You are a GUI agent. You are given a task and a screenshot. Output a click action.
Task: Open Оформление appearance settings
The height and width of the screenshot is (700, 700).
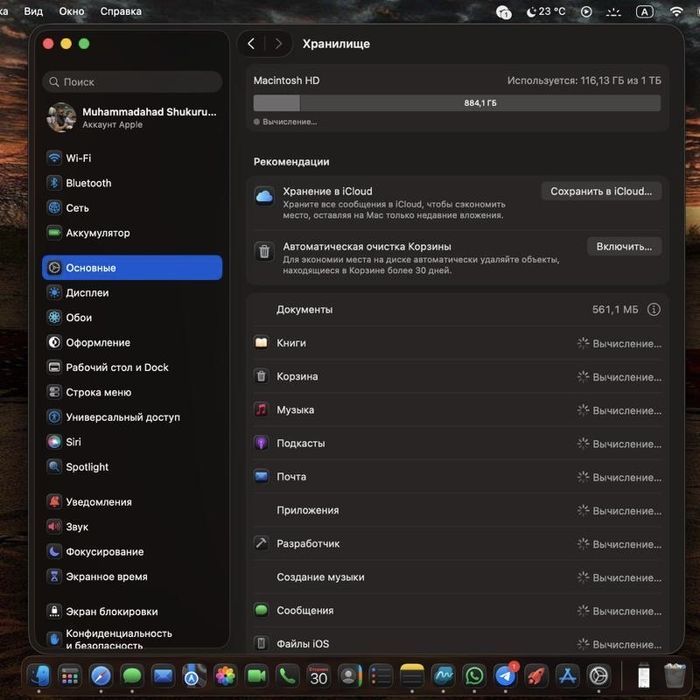(x=132, y=343)
